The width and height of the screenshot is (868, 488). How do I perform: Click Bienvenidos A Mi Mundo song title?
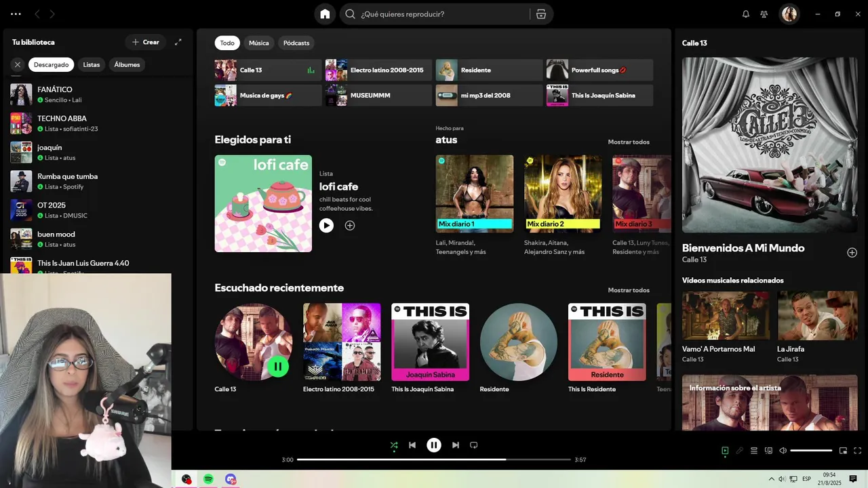pos(743,248)
